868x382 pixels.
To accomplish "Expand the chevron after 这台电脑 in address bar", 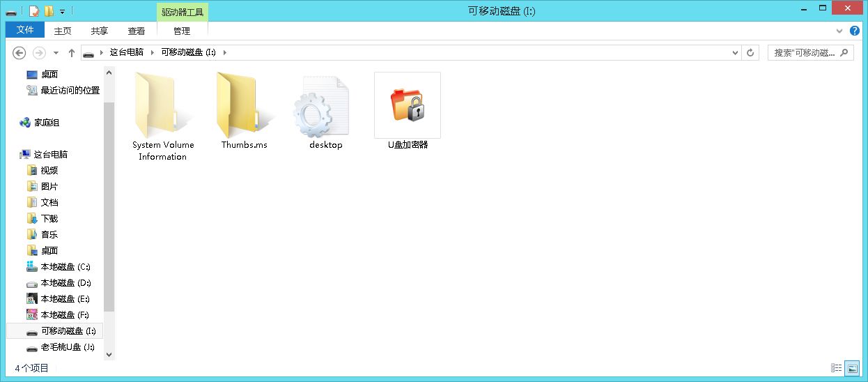I will click(x=153, y=52).
